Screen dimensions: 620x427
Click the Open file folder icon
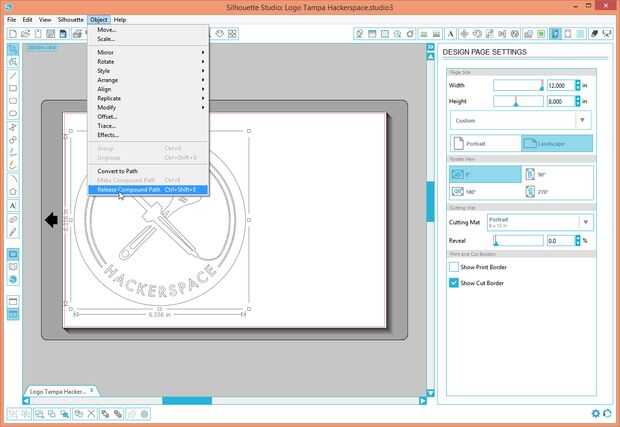pos(26,34)
